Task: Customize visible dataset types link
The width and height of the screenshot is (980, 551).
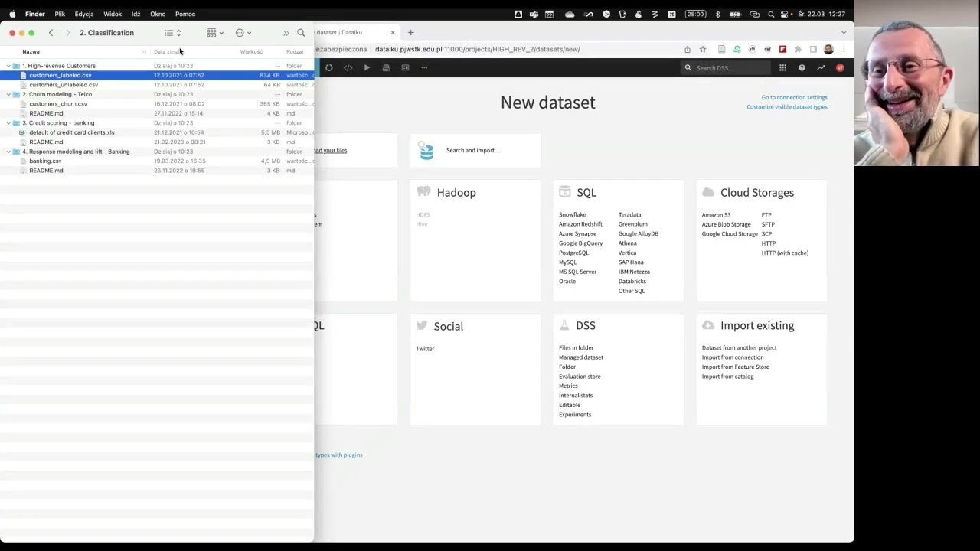Action: pos(787,107)
